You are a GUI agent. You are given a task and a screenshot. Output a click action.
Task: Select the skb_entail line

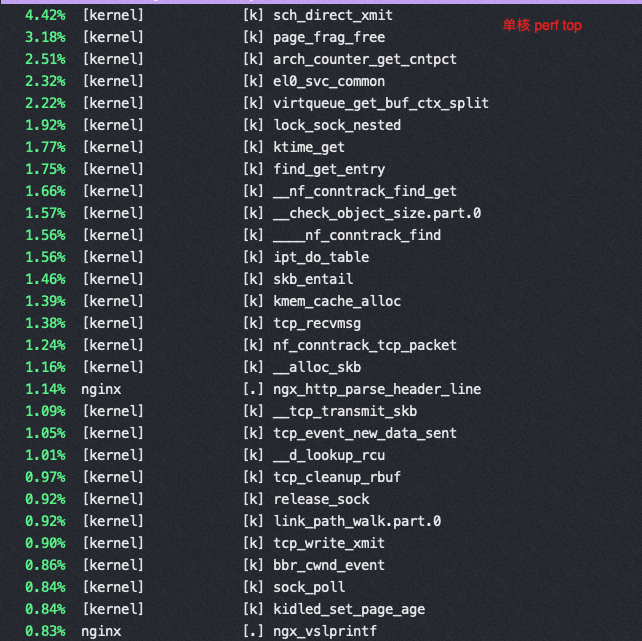point(321,280)
